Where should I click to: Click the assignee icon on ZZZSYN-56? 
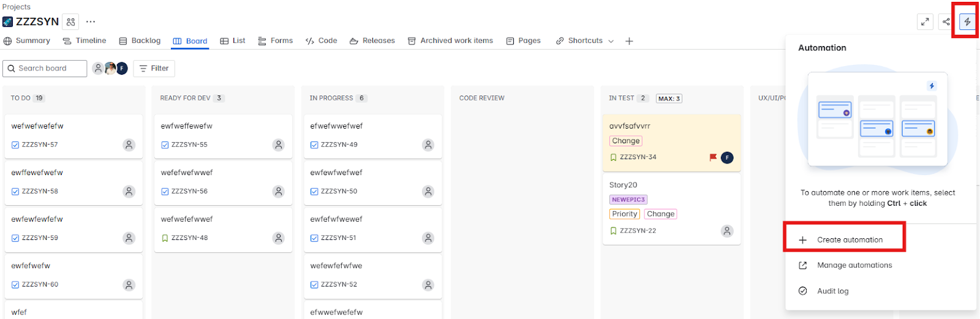coord(279,192)
